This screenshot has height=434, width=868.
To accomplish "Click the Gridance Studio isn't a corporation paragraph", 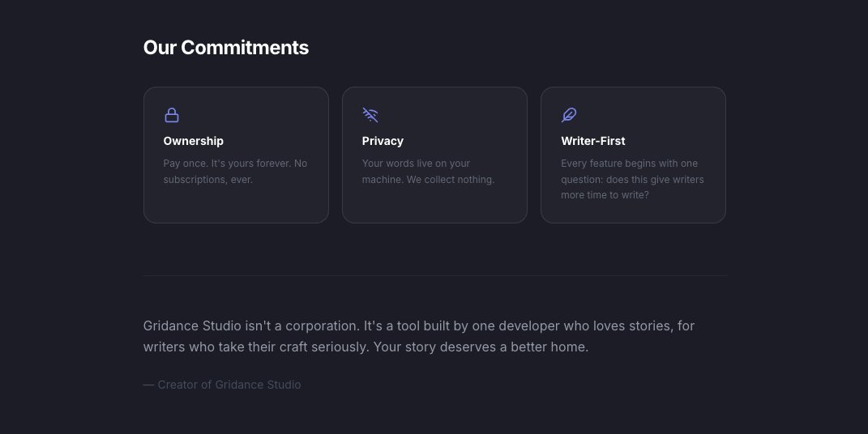I will click(x=419, y=336).
